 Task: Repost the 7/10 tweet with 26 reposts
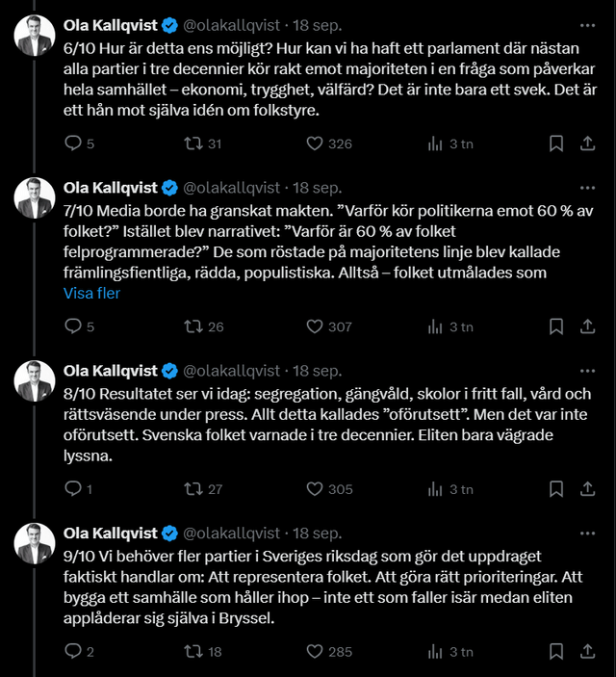pyautogui.click(x=192, y=326)
